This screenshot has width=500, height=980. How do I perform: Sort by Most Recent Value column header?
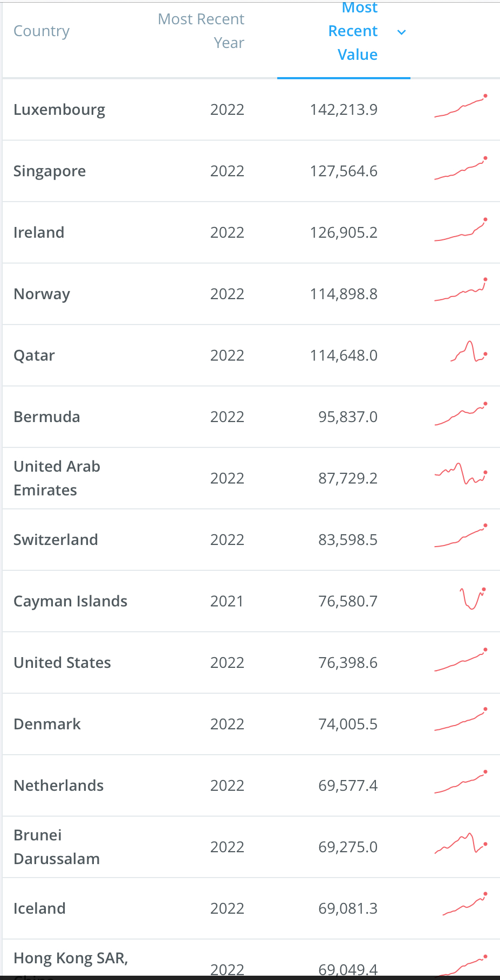(x=353, y=31)
